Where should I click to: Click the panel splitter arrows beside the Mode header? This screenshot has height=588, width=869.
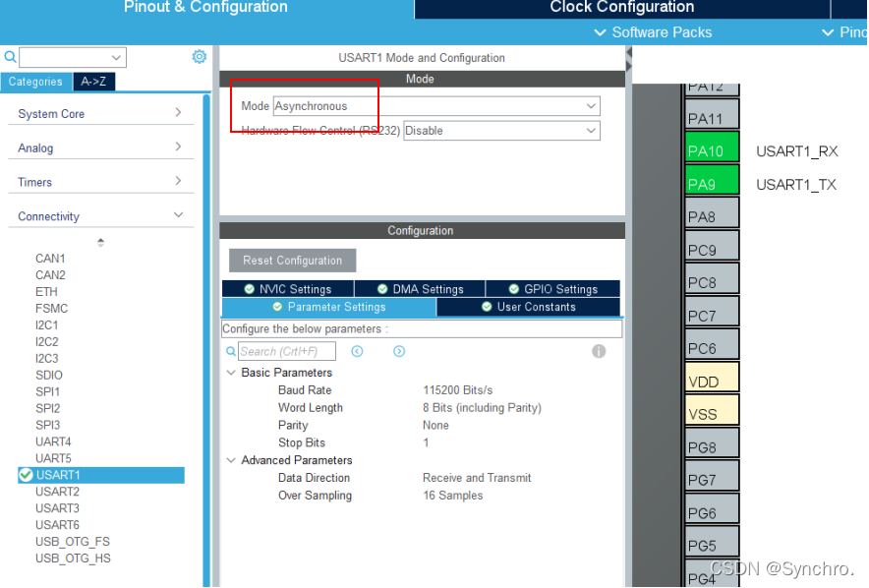[628, 59]
